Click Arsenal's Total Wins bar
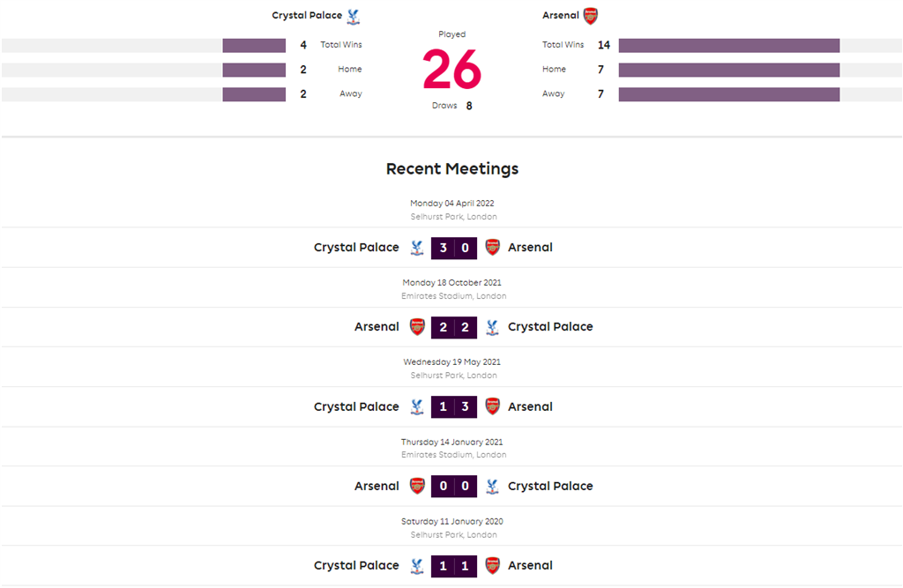This screenshot has width=903, height=588. click(728, 45)
